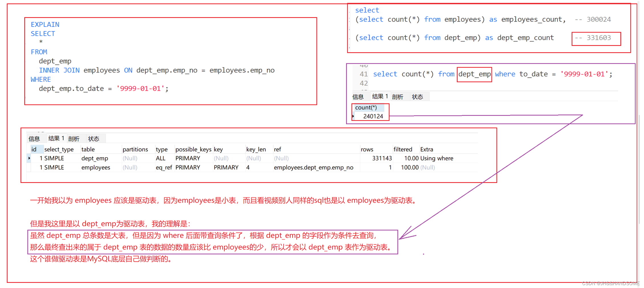
Task: Click the INNER JOIN keywords in the query
Action: click(59, 70)
